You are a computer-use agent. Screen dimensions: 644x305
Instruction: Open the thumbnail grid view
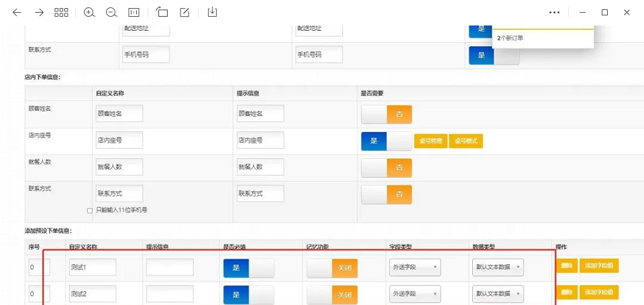point(61,12)
